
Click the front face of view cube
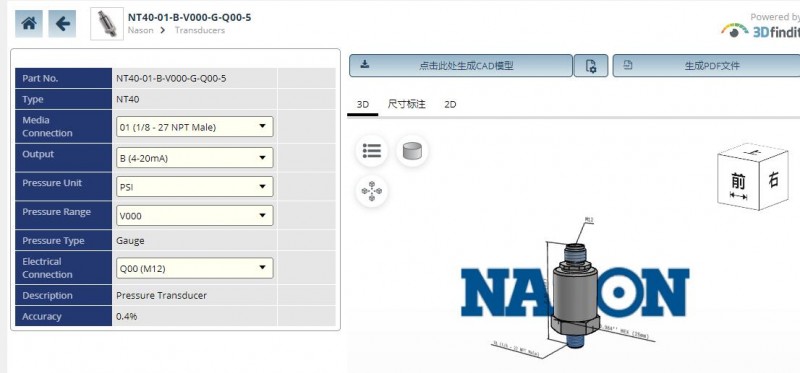pos(738,184)
